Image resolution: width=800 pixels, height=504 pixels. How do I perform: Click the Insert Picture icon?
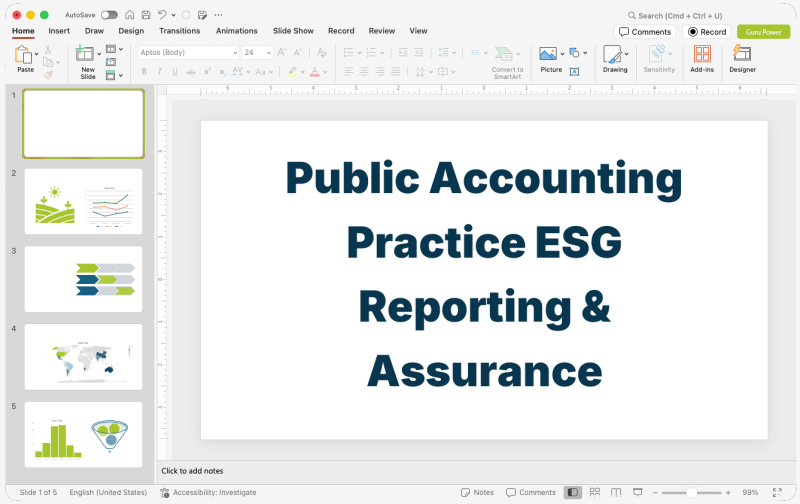point(548,54)
